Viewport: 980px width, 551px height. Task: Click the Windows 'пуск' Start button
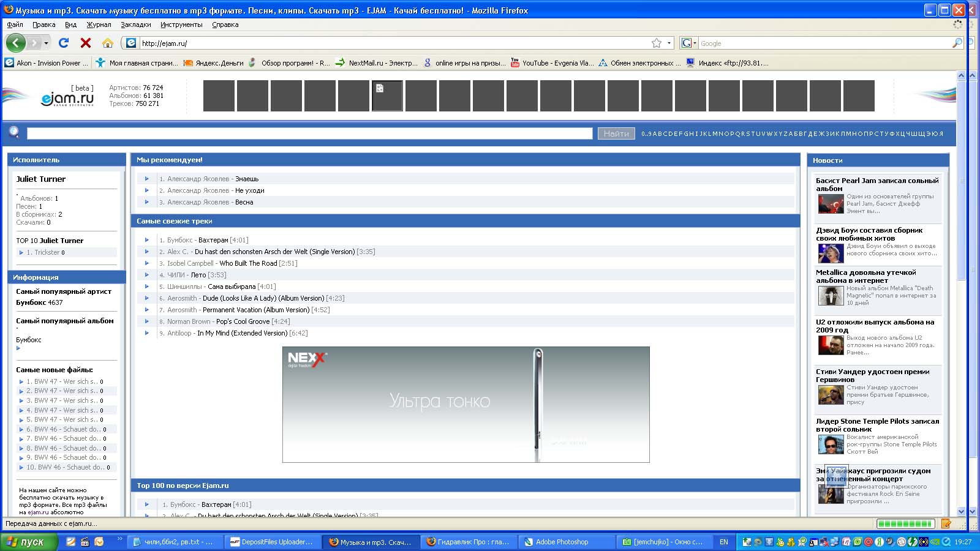pyautogui.click(x=29, y=542)
